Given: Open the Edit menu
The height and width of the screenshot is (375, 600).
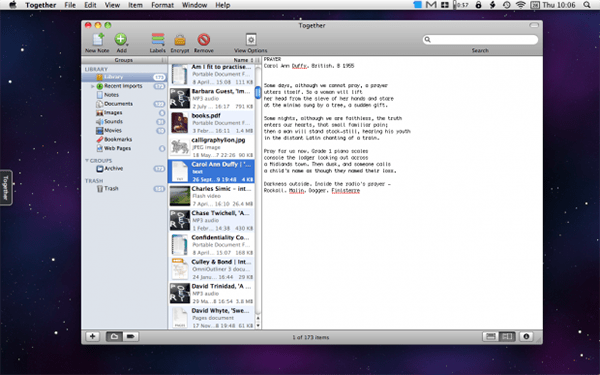Looking at the screenshot, I should click(90, 5).
